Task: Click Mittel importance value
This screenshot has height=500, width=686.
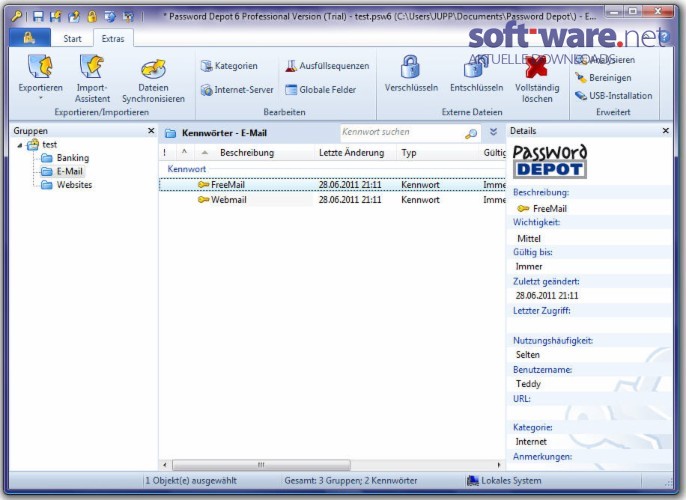Action: pyautogui.click(x=529, y=238)
